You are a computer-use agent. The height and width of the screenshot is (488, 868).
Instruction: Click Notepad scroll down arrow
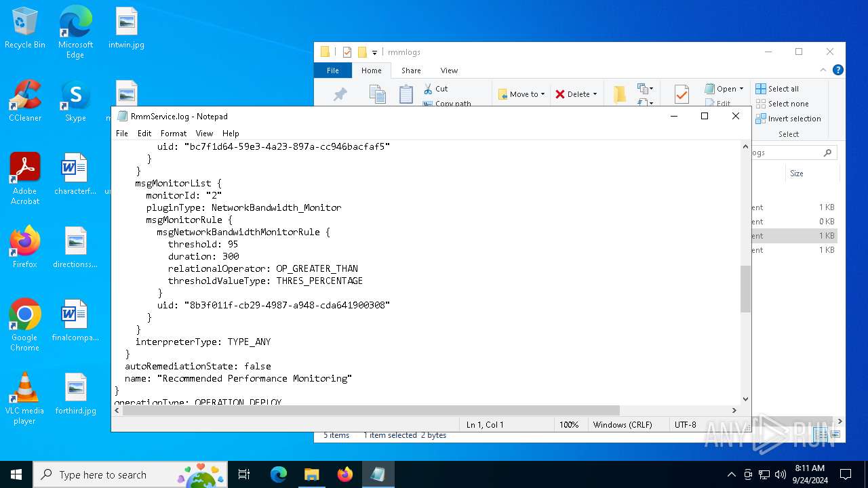745,399
